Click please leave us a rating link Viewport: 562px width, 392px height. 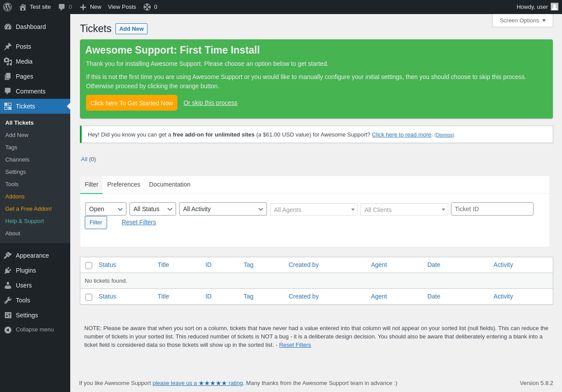point(198,383)
